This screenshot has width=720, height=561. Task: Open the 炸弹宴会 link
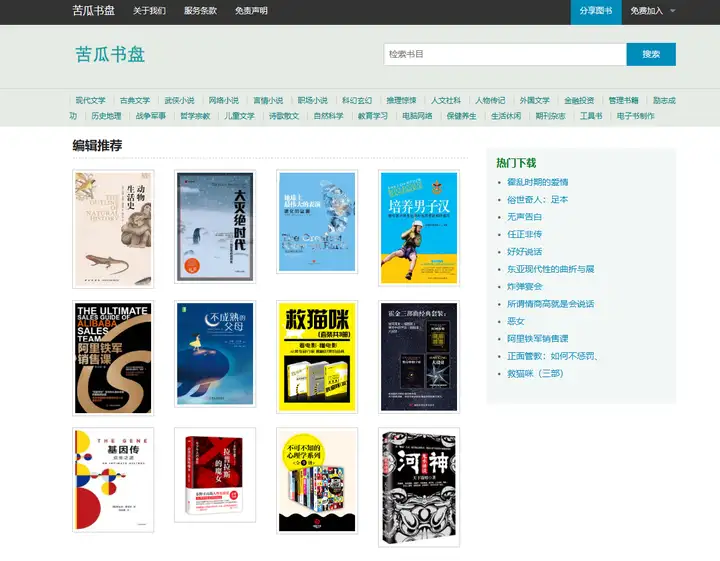[524, 286]
